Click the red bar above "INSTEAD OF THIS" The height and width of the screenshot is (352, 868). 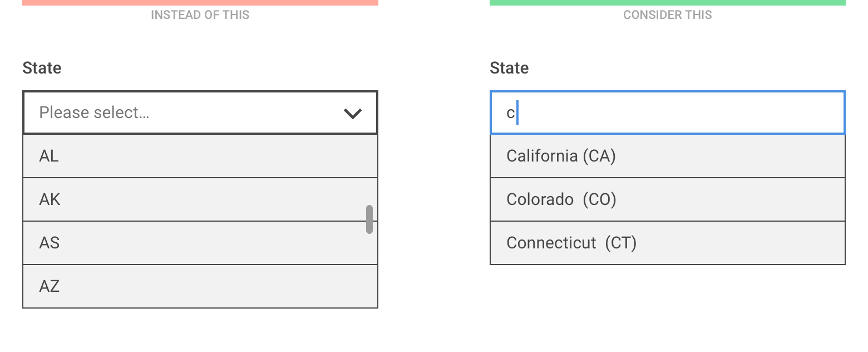point(200,2)
